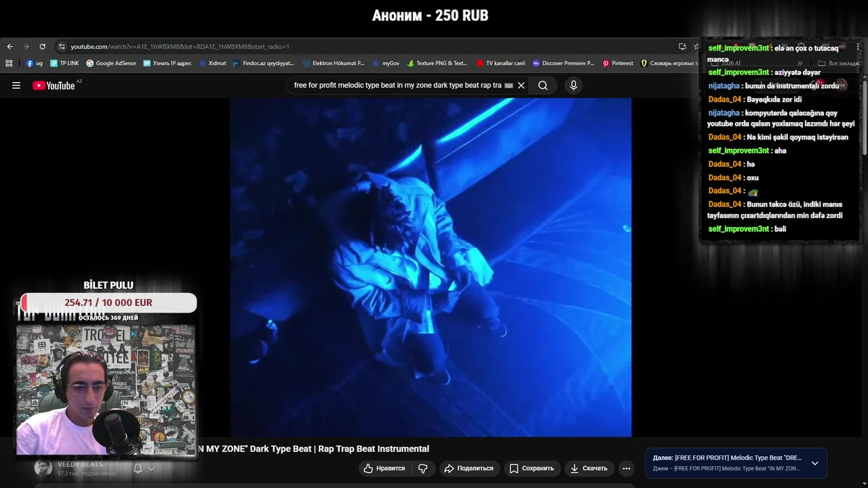Image resolution: width=868 pixels, height=488 pixels.
Task: Open the Xidmət bookmark
Action: coord(213,63)
